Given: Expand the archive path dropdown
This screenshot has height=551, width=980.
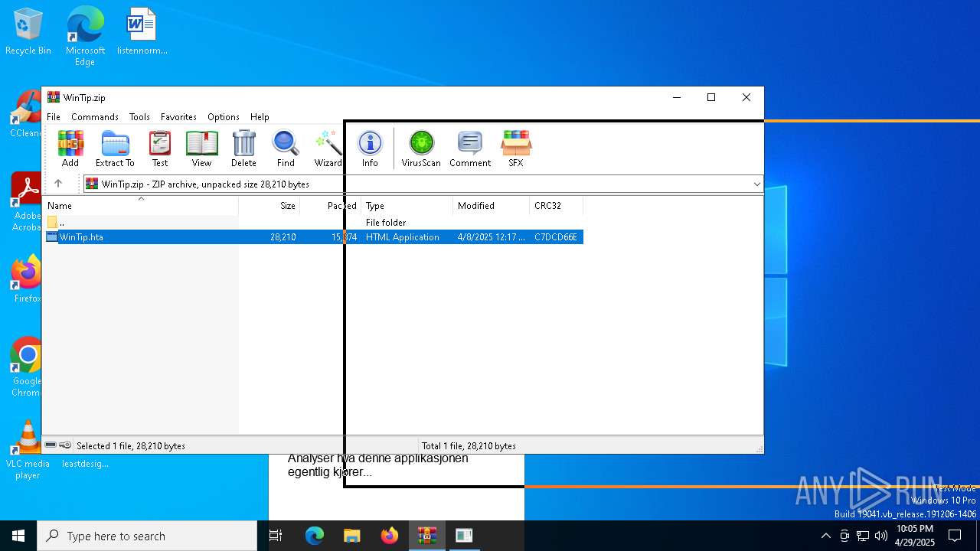Looking at the screenshot, I should pyautogui.click(x=756, y=184).
